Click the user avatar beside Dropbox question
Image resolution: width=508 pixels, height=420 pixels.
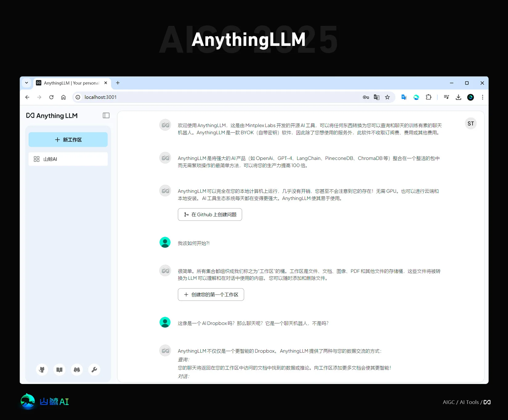click(165, 322)
